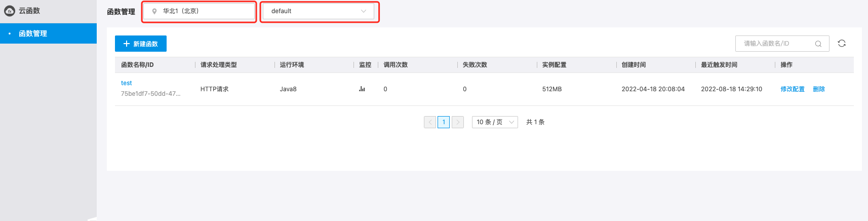Click 删除 to delete the test function
Image resolution: width=868 pixels, height=221 pixels.
[x=819, y=89]
